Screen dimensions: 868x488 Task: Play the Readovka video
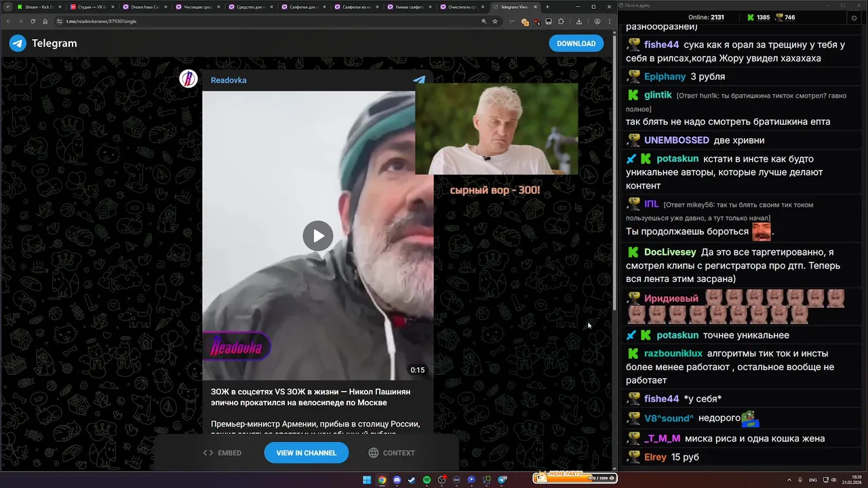[317, 236]
